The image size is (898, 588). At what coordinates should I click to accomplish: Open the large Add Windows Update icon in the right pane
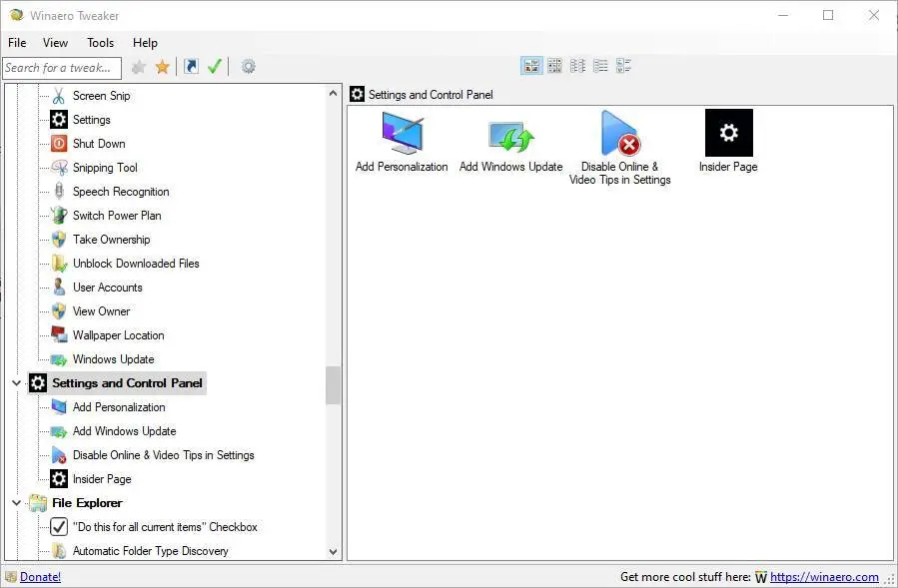510,136
